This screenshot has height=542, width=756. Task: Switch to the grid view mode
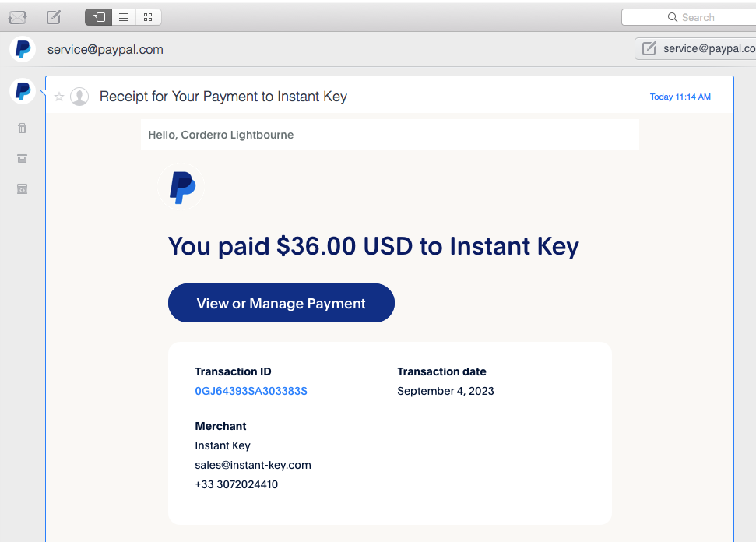click(x=148, y=16)
